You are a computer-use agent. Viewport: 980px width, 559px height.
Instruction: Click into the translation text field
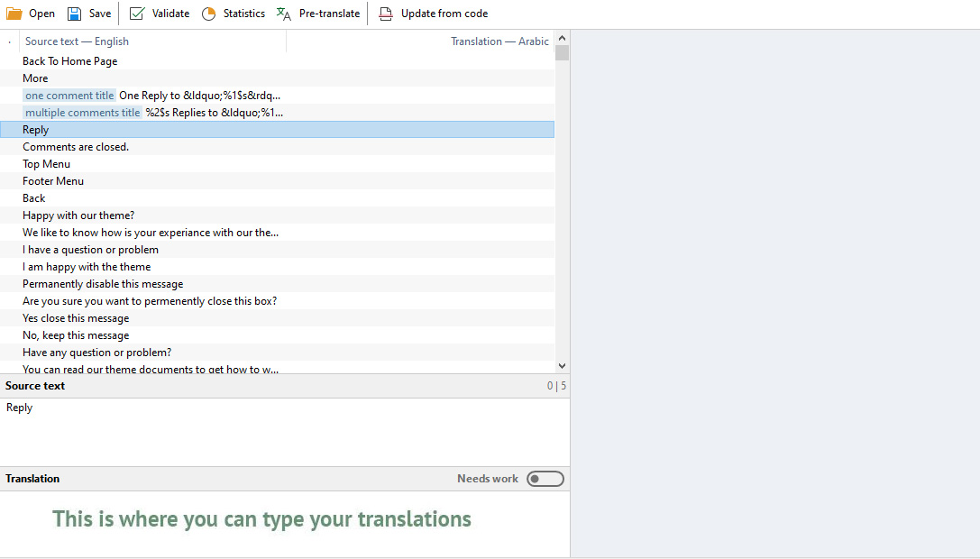284,523
